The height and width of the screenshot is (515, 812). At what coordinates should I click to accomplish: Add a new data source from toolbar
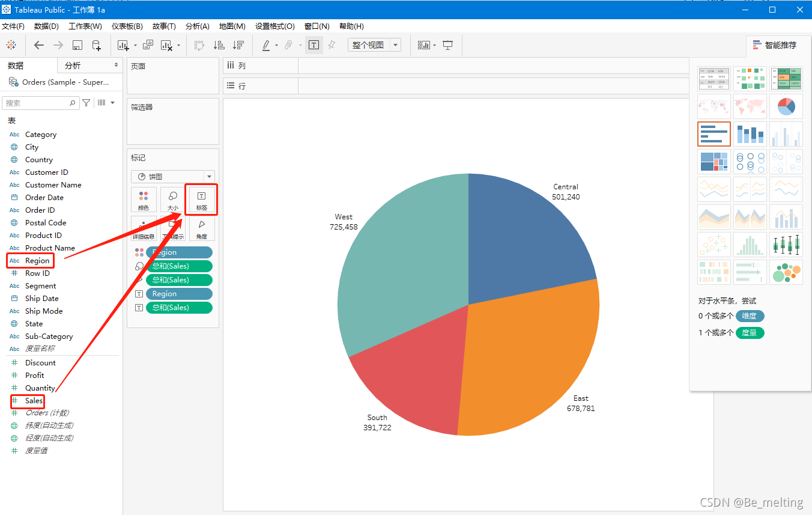96,45
